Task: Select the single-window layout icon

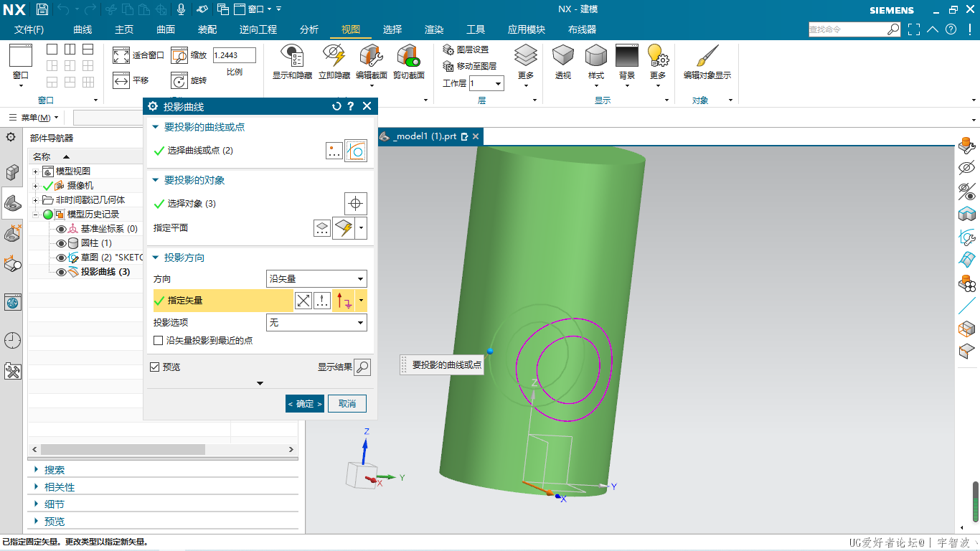Action: [52, 50]
